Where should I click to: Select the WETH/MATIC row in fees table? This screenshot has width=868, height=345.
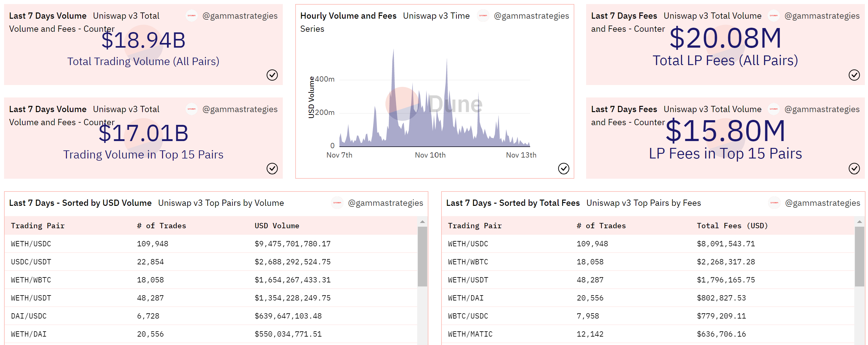coord(648,334)
